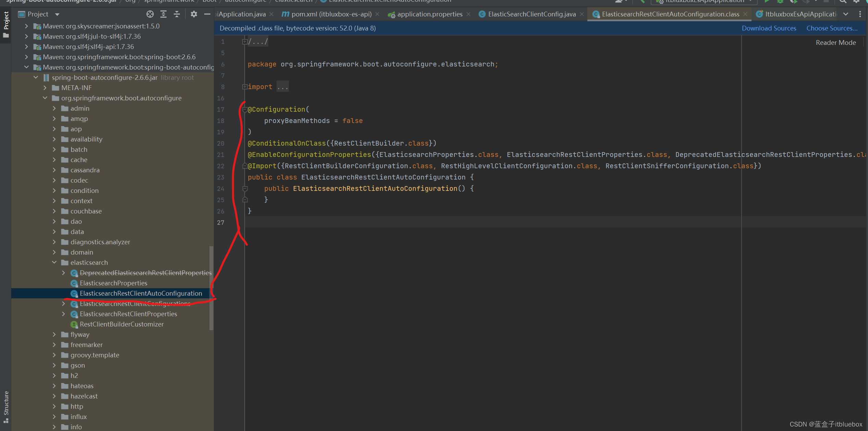
Task: Select the freemarker package folder
Action: [86, 345]
